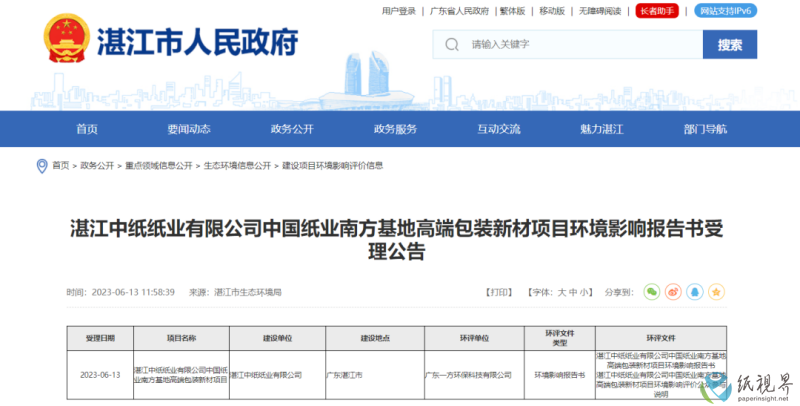Click the 环评文件 column header
Viewport: 800px width, 406px height.
[661, 338]
